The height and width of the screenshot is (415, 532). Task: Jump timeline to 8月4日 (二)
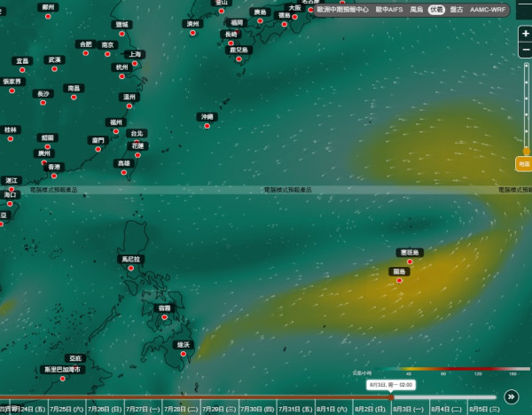447,409
